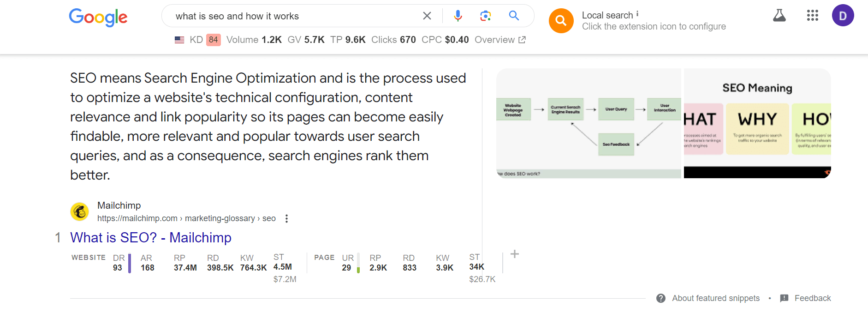This screenshot has height=313, width=868.
Task: Click the featured snippet SEO definition paragraph
Action: [x=268, y=126]
